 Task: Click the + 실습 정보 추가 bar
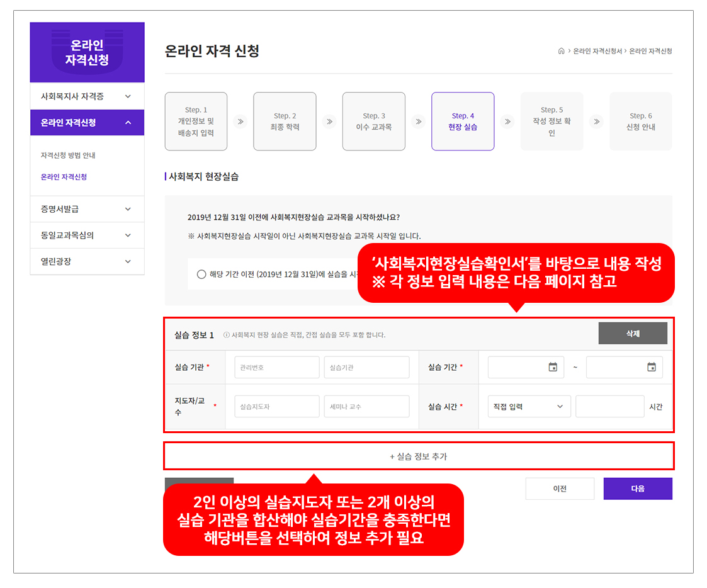419,456
